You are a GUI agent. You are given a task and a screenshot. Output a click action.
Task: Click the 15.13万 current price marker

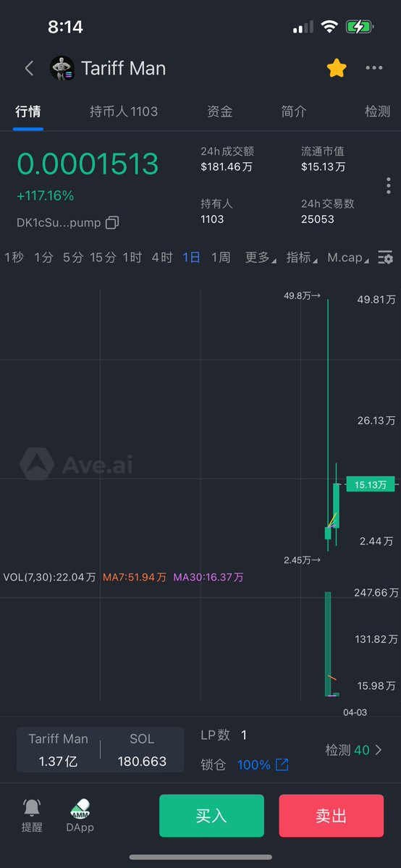(371, 484)
